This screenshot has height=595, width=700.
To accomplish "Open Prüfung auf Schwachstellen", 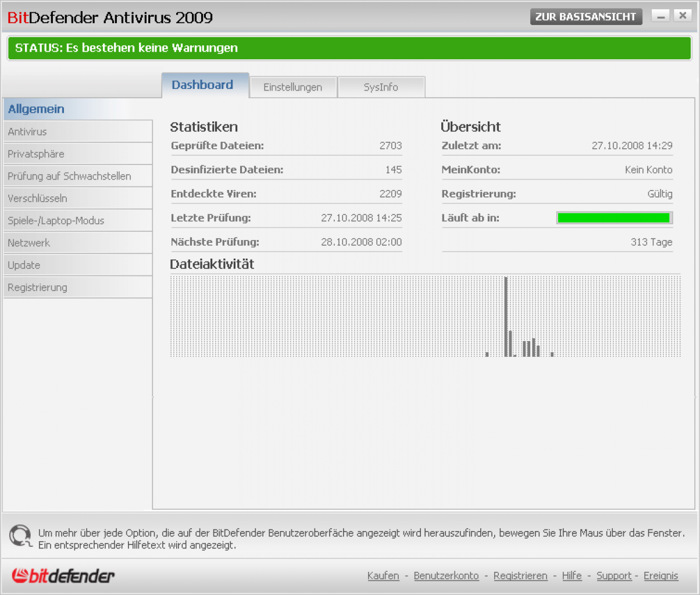I will (77, 176).
